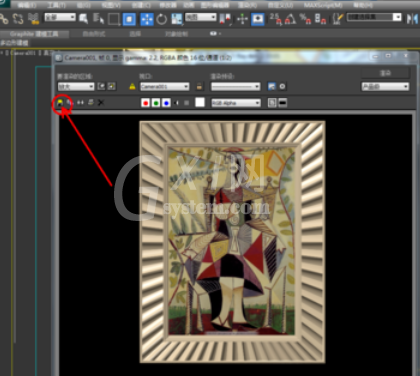Copy the rendered image to clipboard
The height and width of the screenshot is (376, 420).
pos(69,103)
